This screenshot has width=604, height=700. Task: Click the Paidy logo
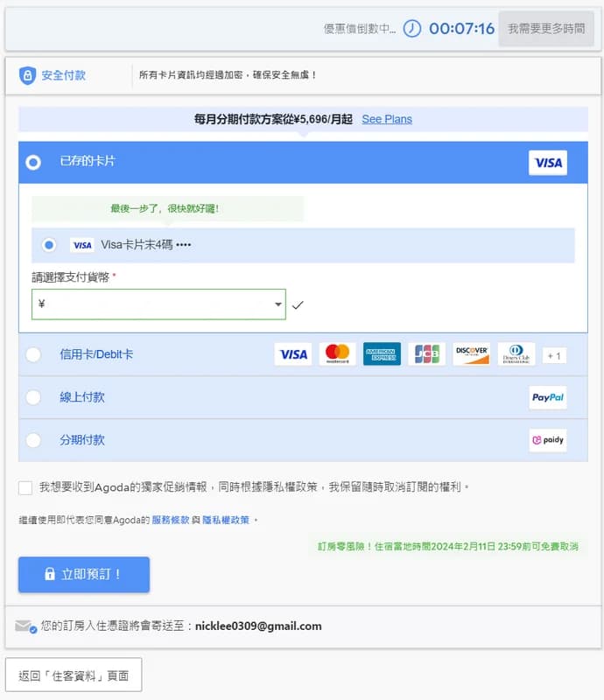(548, 440)
